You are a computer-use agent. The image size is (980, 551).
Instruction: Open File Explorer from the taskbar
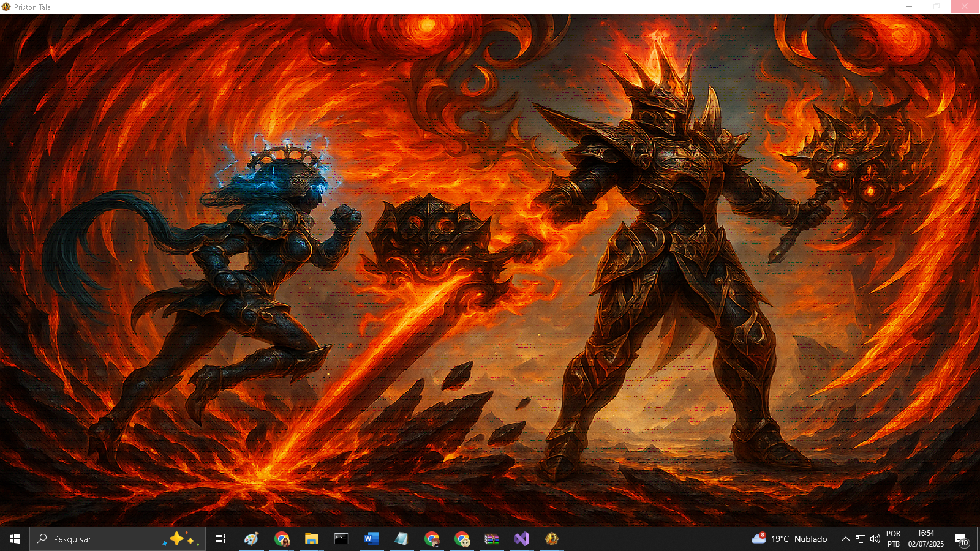(x=312, y=539)
